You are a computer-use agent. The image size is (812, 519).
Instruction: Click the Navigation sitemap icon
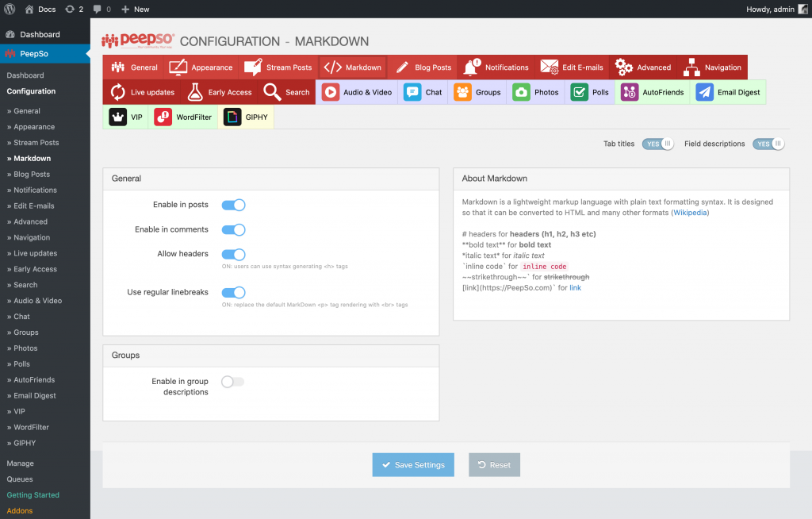coord(691,67)
